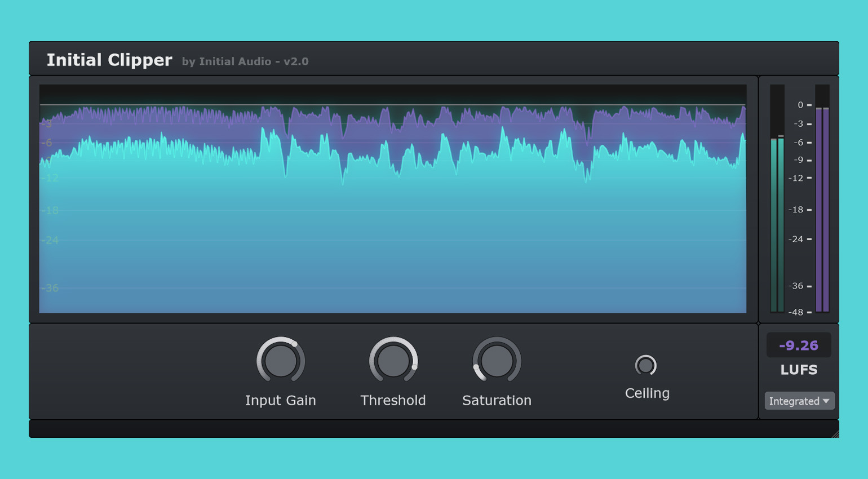The width and height of the screenshot is (868, 479).
Task: Click the Saturation label text
Action: [497, 400]
